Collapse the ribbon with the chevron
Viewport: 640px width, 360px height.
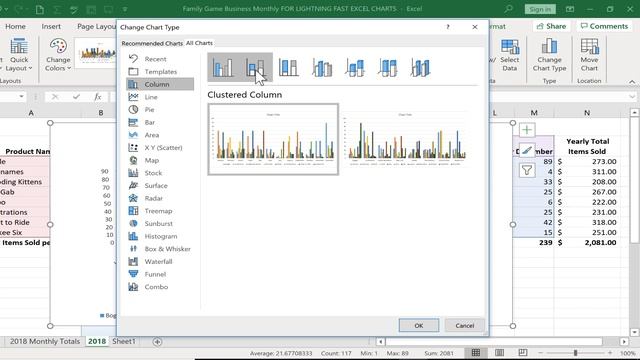pos(632,82)
